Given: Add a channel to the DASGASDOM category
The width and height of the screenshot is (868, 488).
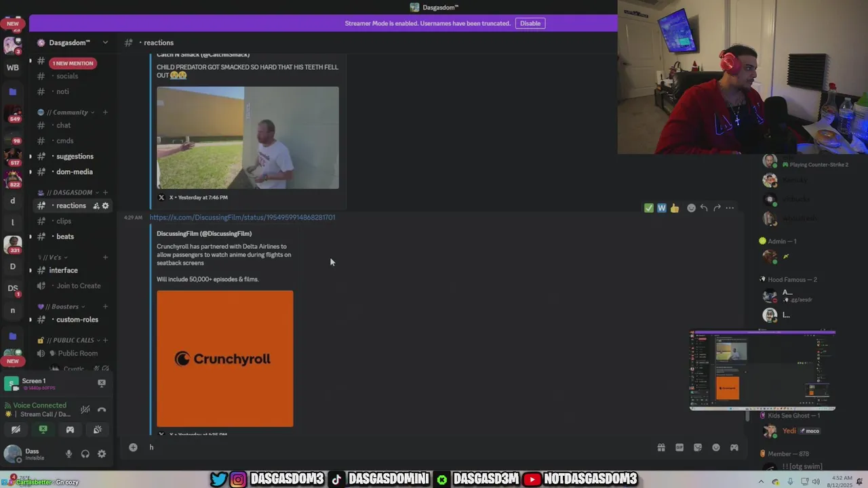Looking at the screenshot, I should (x=105, y=192).
